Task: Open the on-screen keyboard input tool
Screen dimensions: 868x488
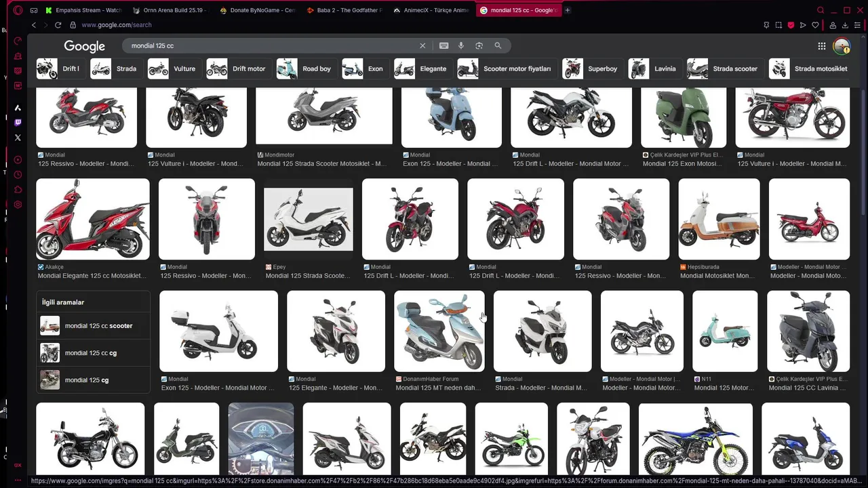Action: tap(443, 45)
